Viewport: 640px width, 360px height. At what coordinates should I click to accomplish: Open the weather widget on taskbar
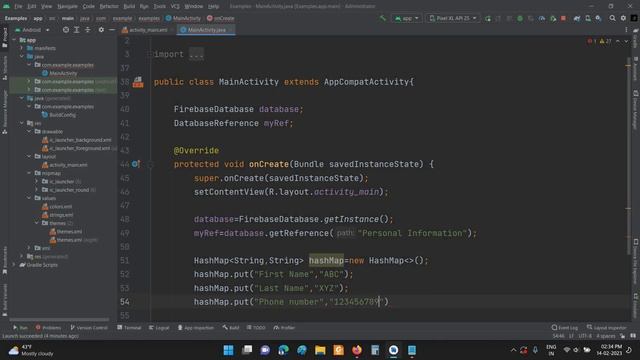tap(31, 350)
